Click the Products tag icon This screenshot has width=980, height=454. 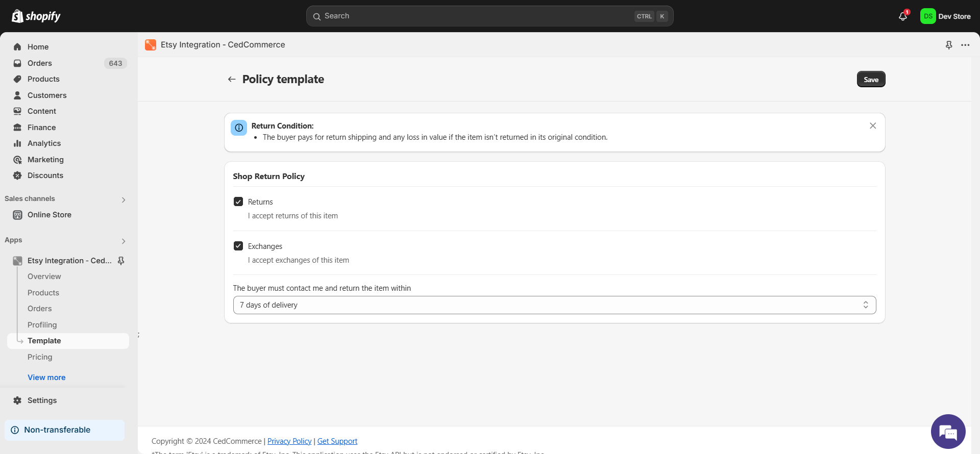(17, 79)
